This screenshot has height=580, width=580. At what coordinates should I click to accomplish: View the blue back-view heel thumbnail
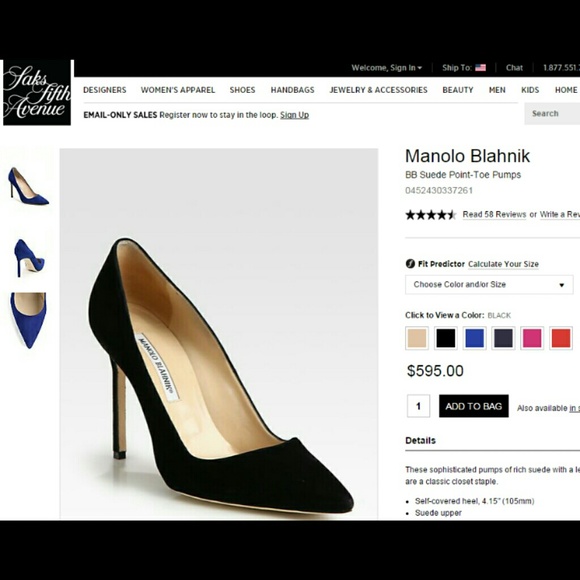click(29, 258)
